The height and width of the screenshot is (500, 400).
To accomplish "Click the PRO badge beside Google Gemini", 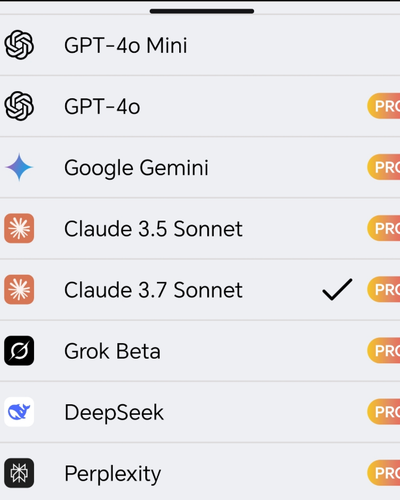I will [x=384, y=167].
